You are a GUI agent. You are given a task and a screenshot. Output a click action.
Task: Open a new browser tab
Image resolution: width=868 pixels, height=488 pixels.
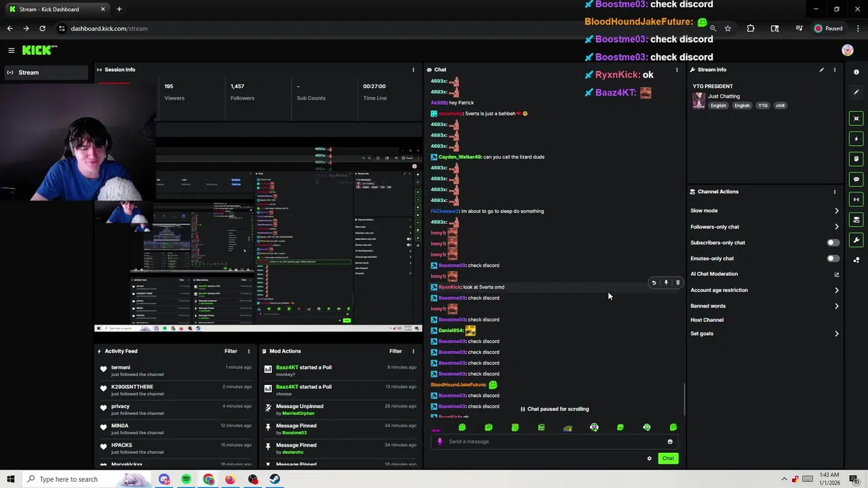119,9
